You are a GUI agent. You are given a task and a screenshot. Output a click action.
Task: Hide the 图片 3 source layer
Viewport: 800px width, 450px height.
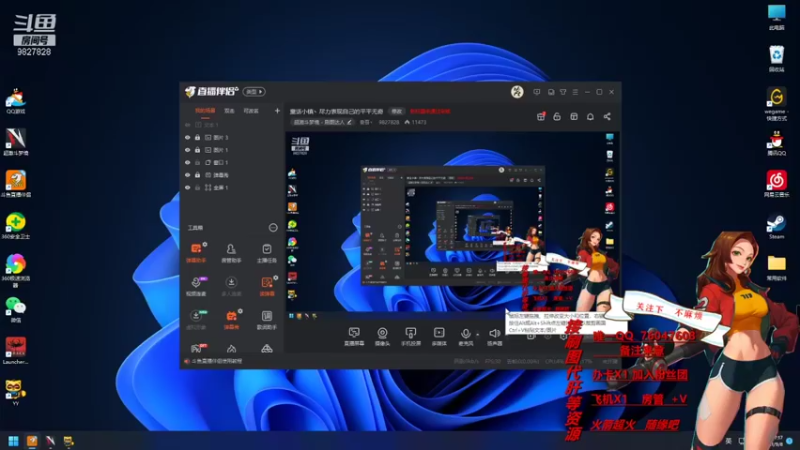point(187,137)
